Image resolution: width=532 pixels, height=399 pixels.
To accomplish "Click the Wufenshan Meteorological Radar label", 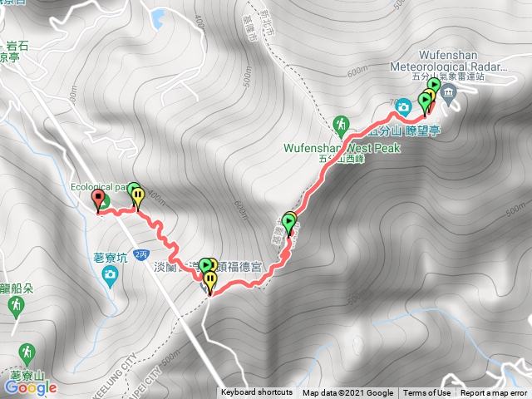I will [449, 61].
